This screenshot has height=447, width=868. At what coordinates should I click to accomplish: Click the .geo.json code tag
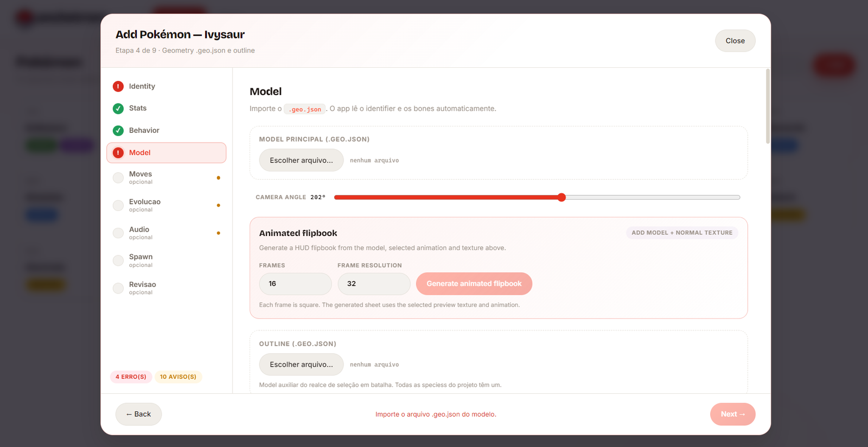[x=305, y=109]
